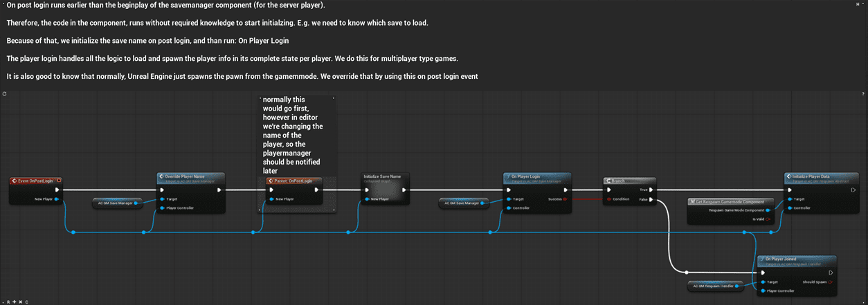
Task: Select the Initialize Save Name collapsed graph node
Action: (386, 189)
